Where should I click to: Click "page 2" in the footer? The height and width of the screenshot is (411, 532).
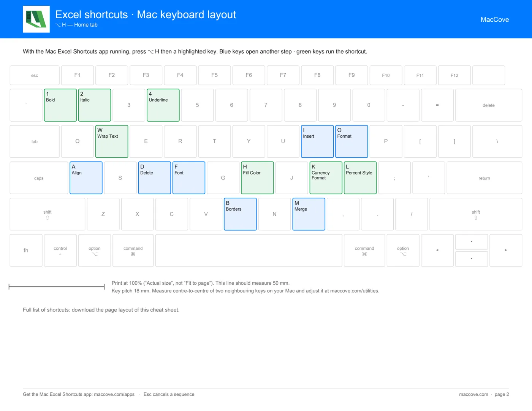(x=502, y=394)
